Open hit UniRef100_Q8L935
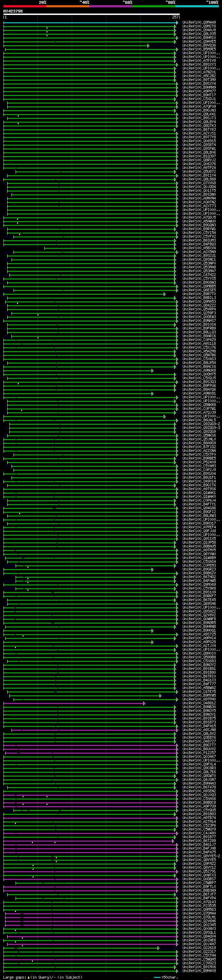This screenshot has height=980, width=222. pyautogui.click(x=199, y=34)
